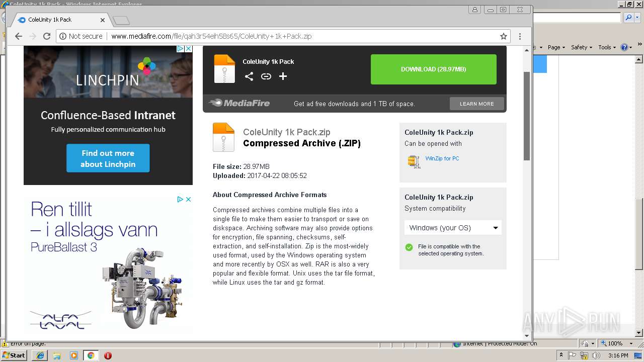Bookmark this page with the star
Image resolution: width=644 pixels, height=362 pixels.
pyautogui.click(x=503, y=36)
